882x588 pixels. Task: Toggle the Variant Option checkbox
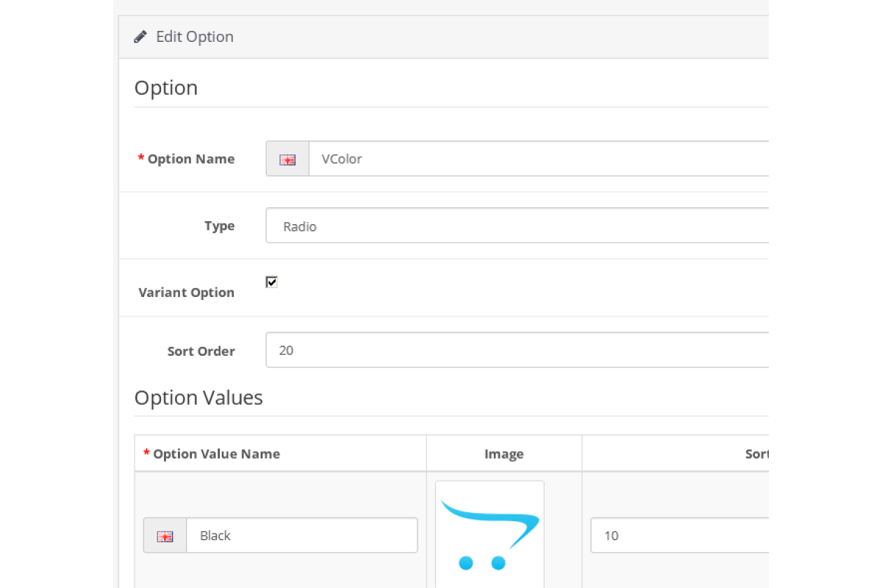point(271,282)
